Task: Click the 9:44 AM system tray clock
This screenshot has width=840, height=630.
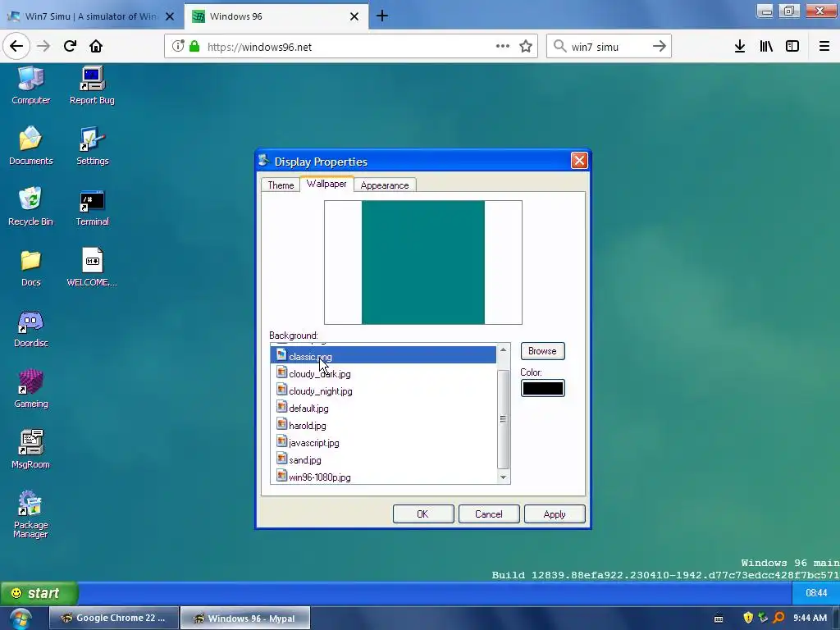Action: [x=810, y=618]
